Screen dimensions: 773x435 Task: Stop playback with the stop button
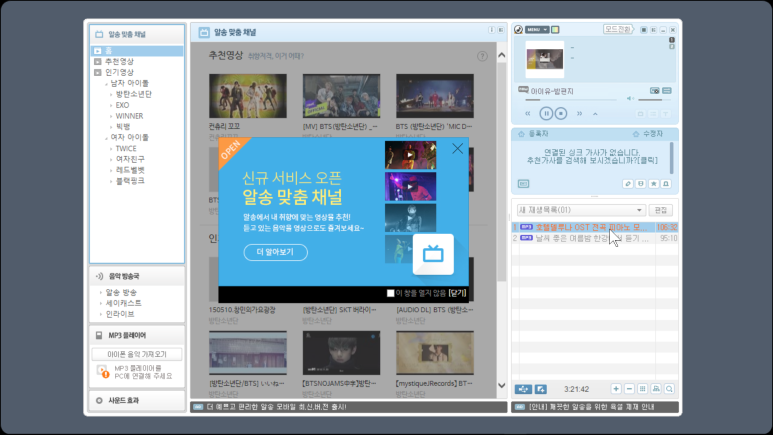tap(561, 113)
